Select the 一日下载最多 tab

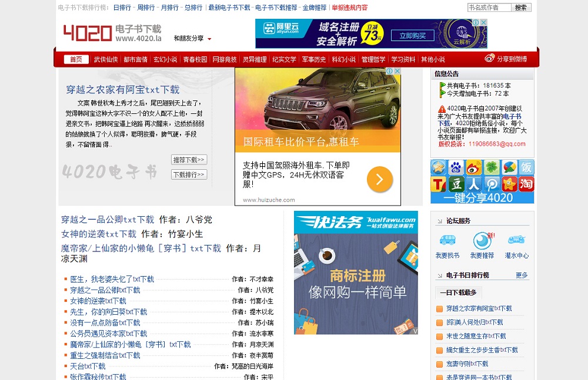click(x=458, y=292)
